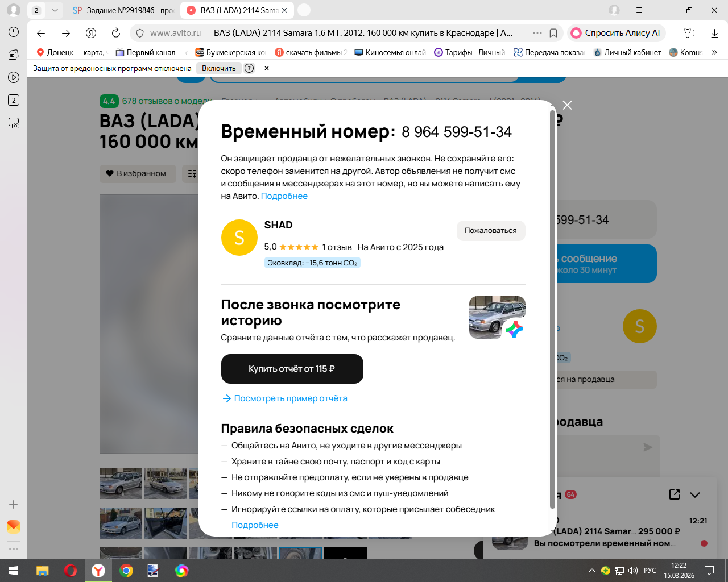This screenshot has height=582, width=728.
Task: Pop out the messenger widget window
Action: click(675, 494)
